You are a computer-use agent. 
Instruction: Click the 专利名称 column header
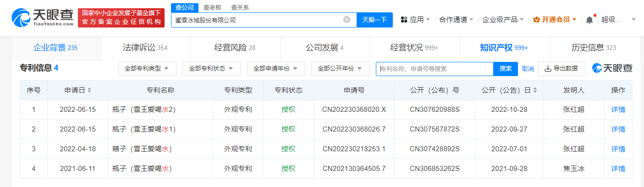click(x=160, y=90)
